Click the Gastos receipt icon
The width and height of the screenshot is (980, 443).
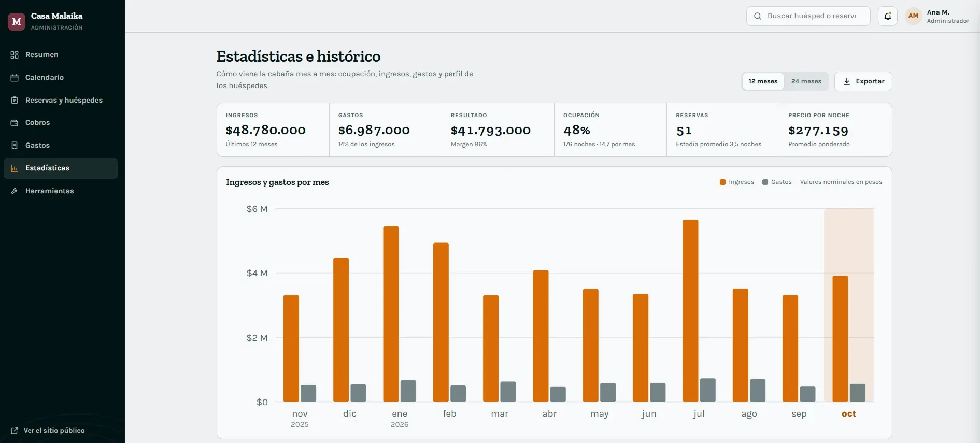(x=15, y=146)
